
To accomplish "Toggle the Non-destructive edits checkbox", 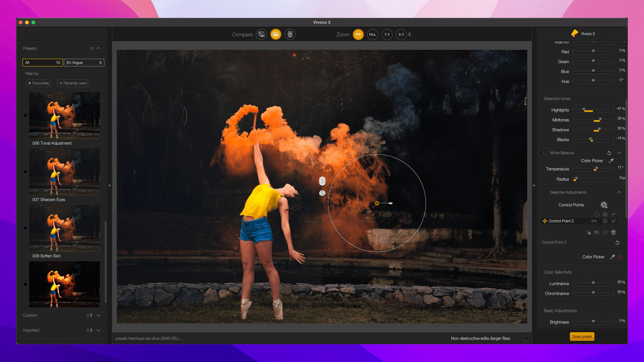I will coord(526,339).
